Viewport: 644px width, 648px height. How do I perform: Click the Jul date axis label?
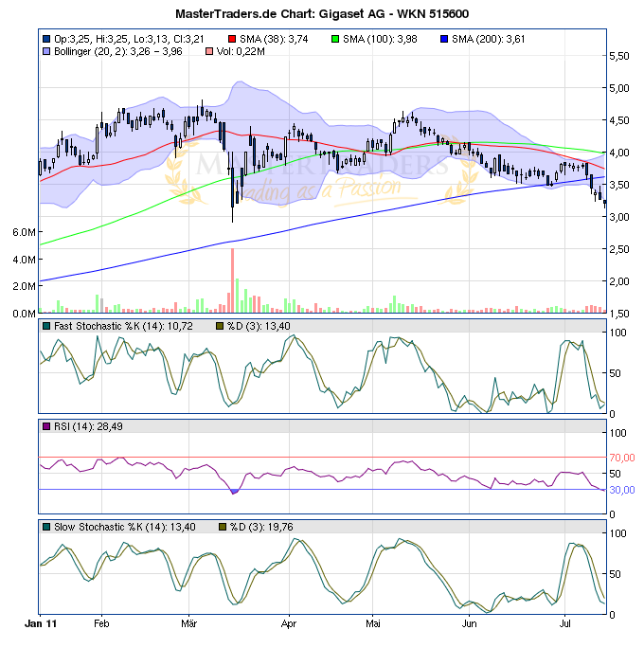564,623
